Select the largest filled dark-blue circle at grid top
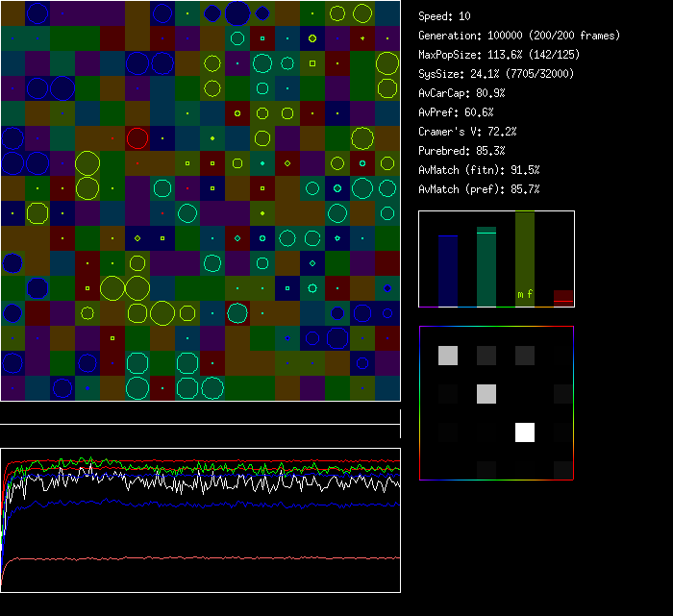 [237, 13]
